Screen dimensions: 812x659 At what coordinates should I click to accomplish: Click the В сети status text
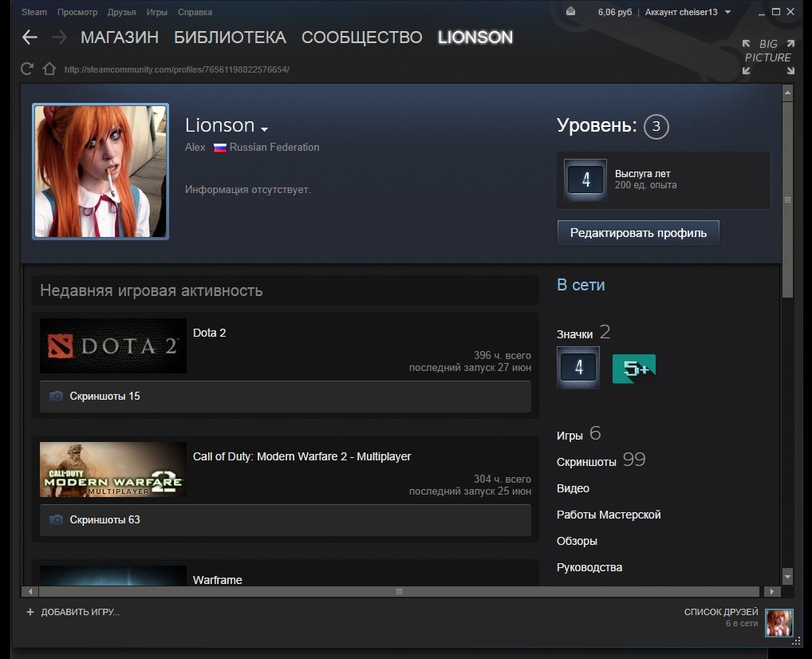coord(581,285)
